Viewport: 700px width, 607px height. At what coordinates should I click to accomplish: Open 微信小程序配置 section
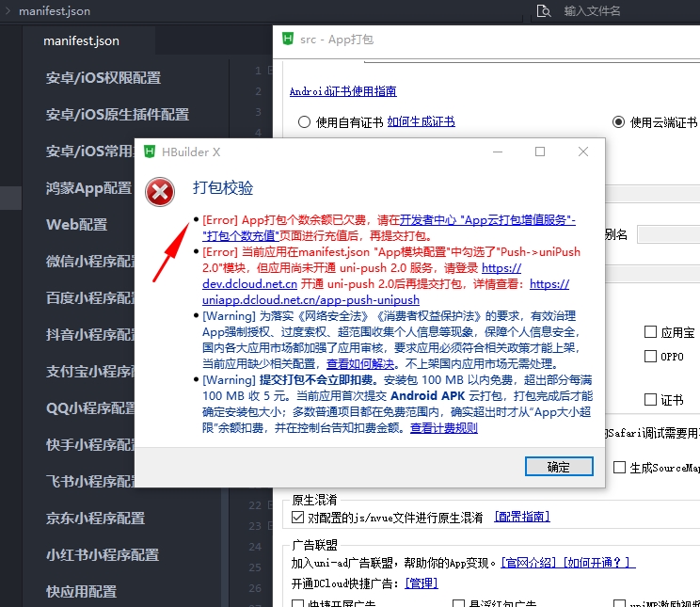pyautogui.click(x=89, y=261)
